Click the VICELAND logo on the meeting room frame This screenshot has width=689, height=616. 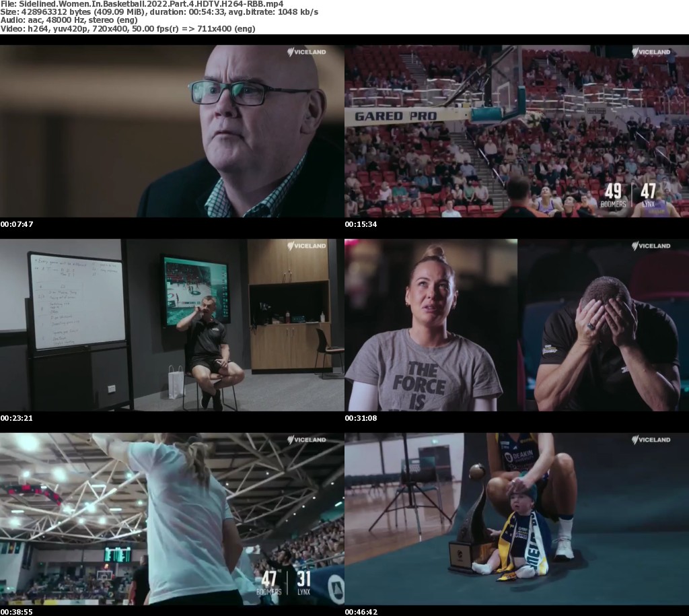307,246
